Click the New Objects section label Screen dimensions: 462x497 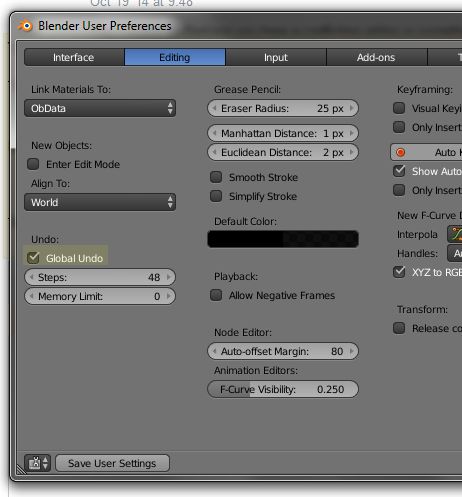61,145
